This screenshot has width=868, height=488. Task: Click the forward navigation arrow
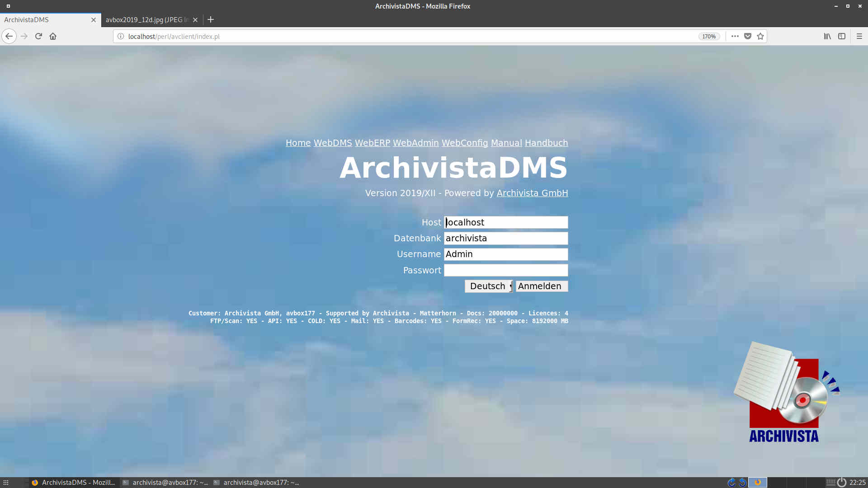click(x=24, y=36)
